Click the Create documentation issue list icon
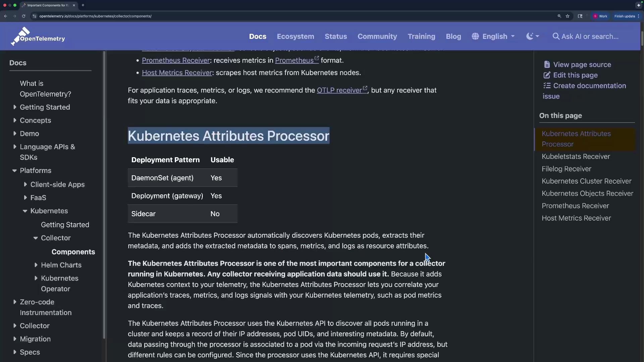The height and width of the screenshot is (362, 644). 547,85
